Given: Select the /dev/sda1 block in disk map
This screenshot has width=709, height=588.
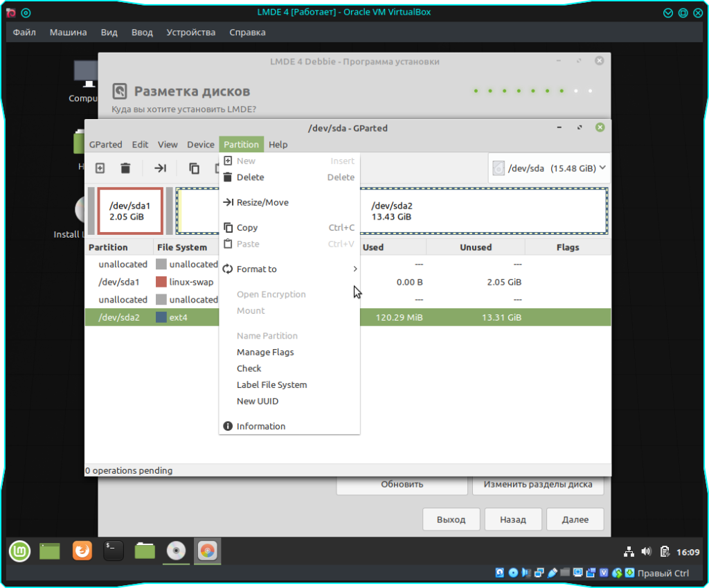Looking at the screenshot, I should pyautogui.click(x=130, y=211).
